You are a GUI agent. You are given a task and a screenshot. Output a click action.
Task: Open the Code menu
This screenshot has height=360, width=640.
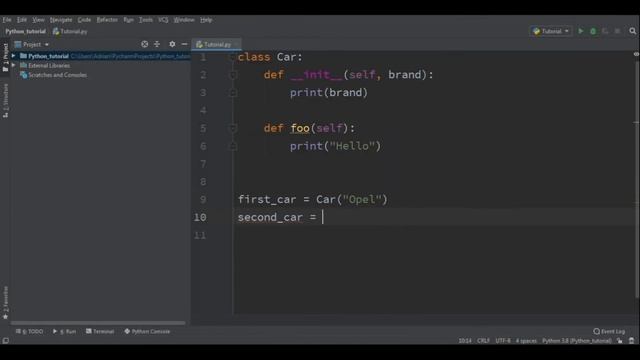pyautogui.click(x=84, y=20)
